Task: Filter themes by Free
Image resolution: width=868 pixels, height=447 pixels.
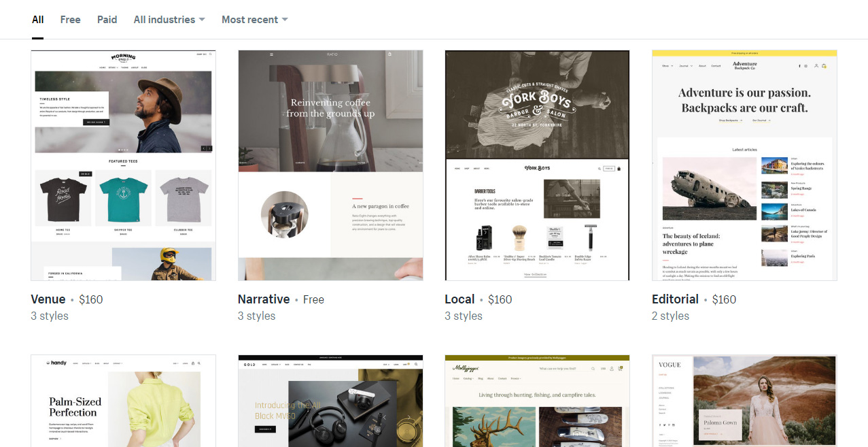Action: [70, 20]
